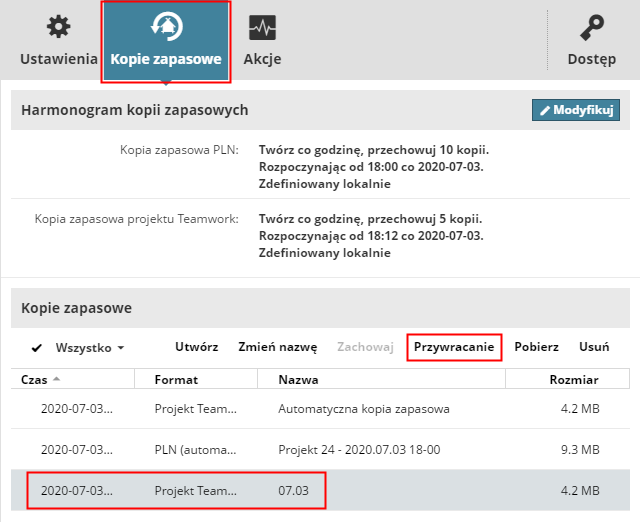Open the Ustawienia gear icon
Image resolution: width=640 pixels, height=522 pixels.
(58, 27)
